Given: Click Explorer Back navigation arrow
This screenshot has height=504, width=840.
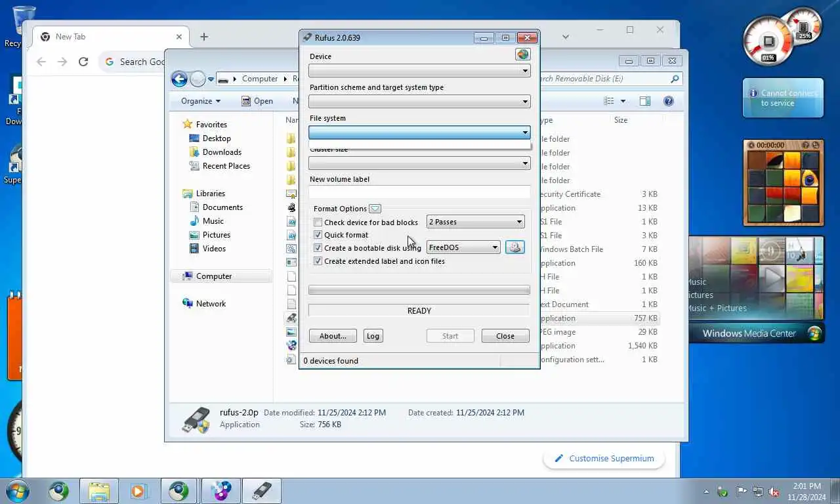Looking at the screenshot, I should click(x=179, y=79).
